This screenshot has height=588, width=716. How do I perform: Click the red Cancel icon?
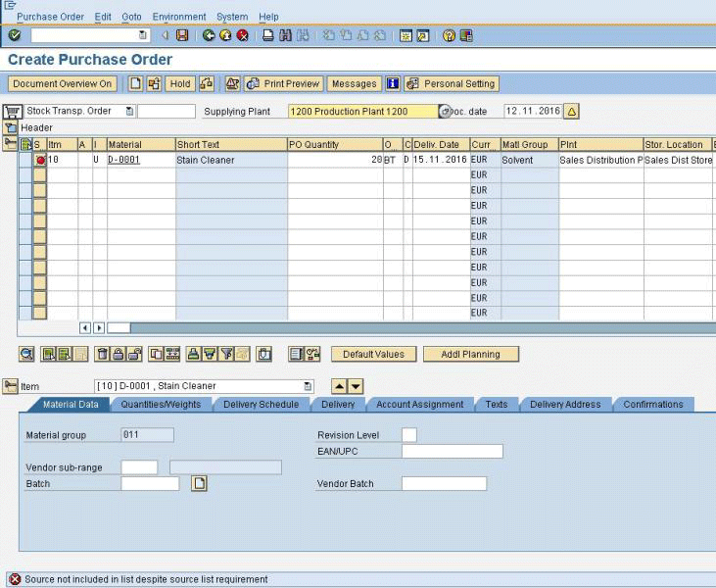click(242, 35)
